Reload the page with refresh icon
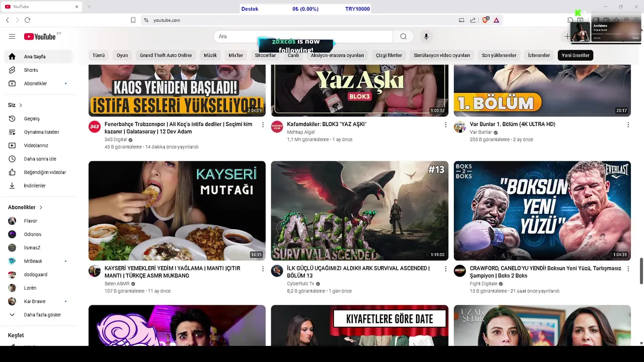 pos(27,20)
